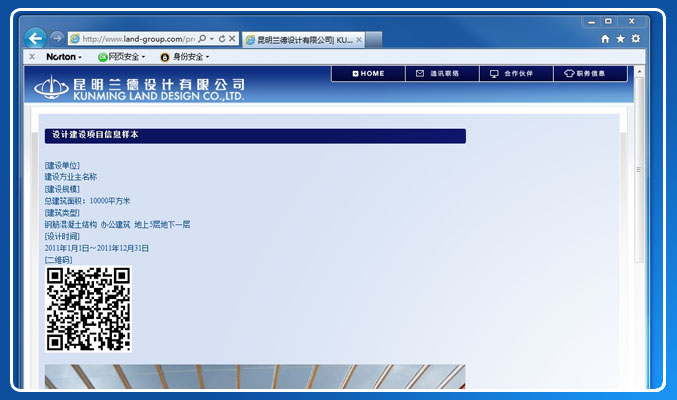Go back with the browser back arrow

tap(35, 38)
